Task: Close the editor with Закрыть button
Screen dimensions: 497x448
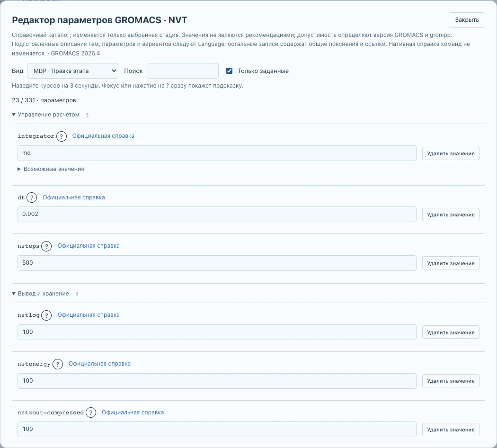Action: coord(467,20)
